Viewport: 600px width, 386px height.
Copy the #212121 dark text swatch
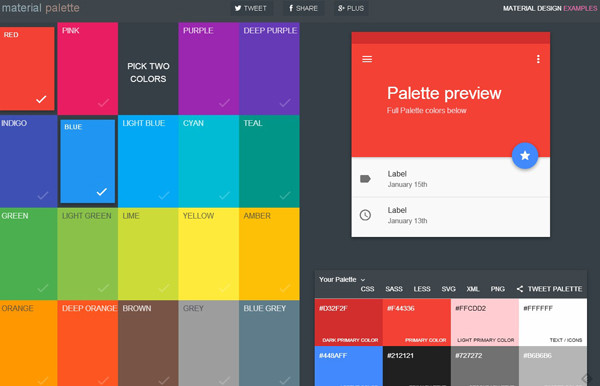[417, 366]
